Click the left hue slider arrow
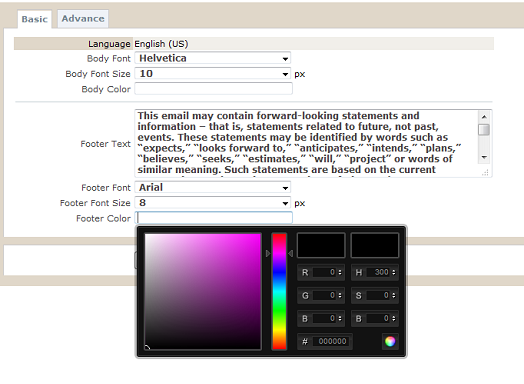 coord(268,254)
